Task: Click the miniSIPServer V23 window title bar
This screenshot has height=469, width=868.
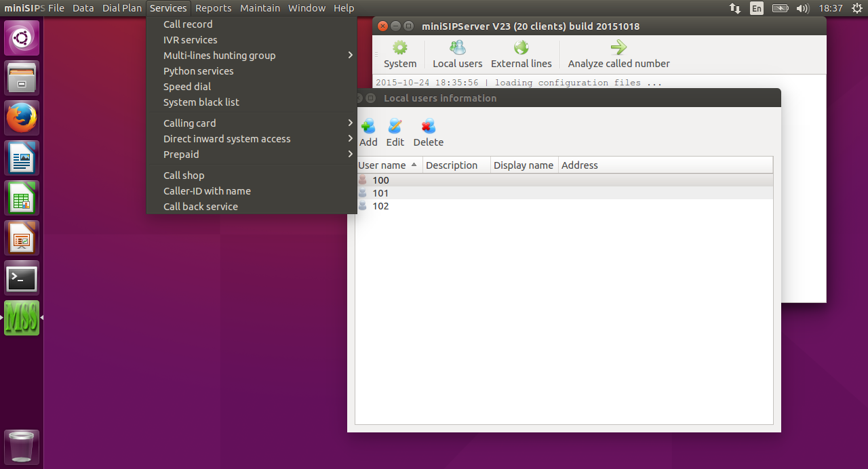Action: click(599, 26)
